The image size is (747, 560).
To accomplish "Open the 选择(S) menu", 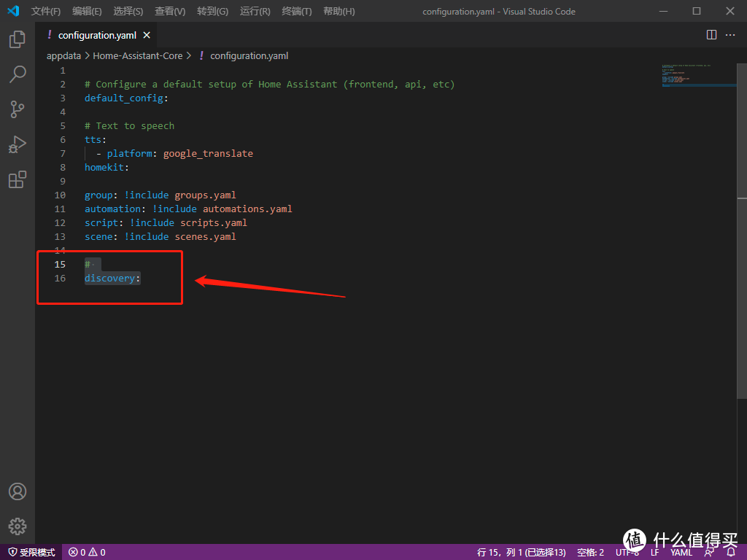I will (128, 11).
